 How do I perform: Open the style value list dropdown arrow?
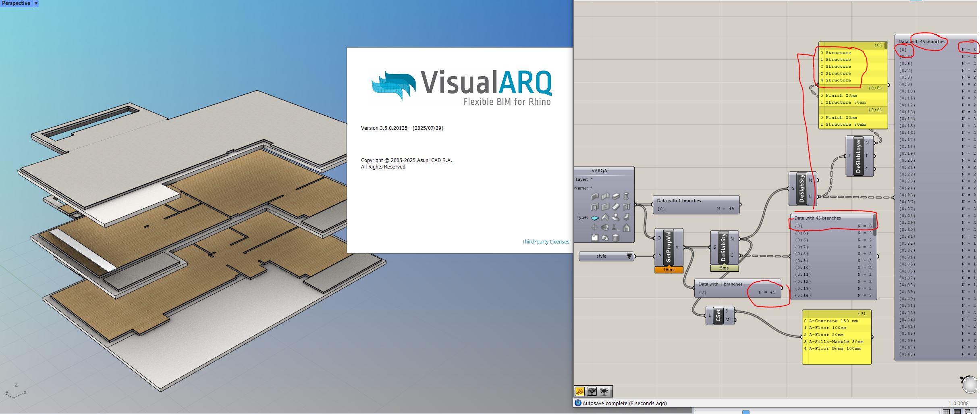click(x=629, y=256)
